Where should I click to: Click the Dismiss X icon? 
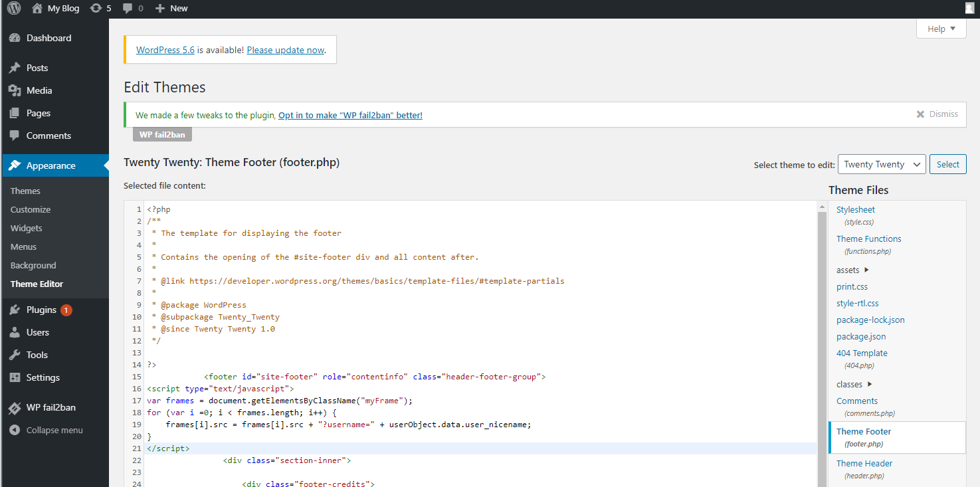coord(920,114)
